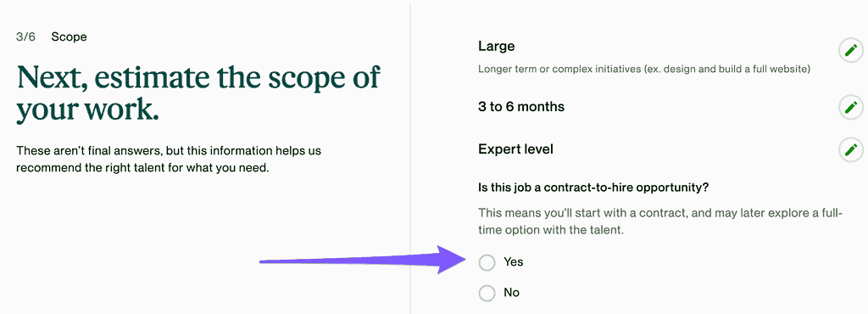Click the 3/6 step counter
The height and width of the screenshot is (314, 868).
point(26,37)
